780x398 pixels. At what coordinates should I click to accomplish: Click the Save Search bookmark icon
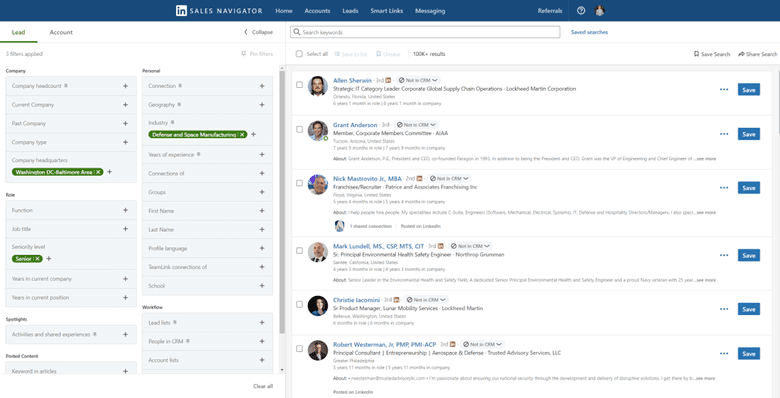point(696,54)
